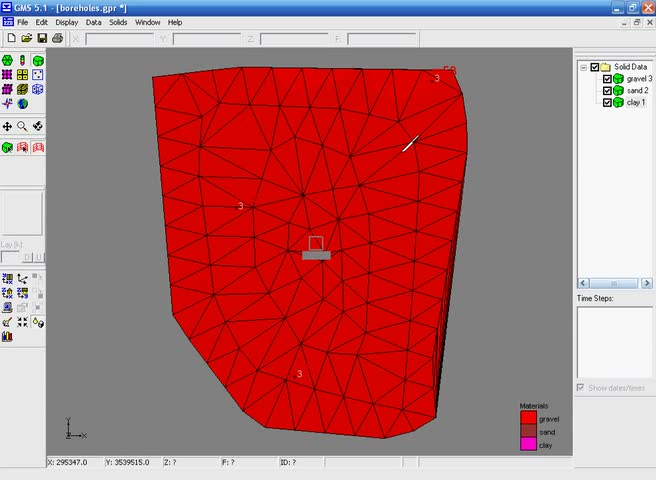Click the F value edit field
Screen dimensions: 656x480
pos(382,39)
